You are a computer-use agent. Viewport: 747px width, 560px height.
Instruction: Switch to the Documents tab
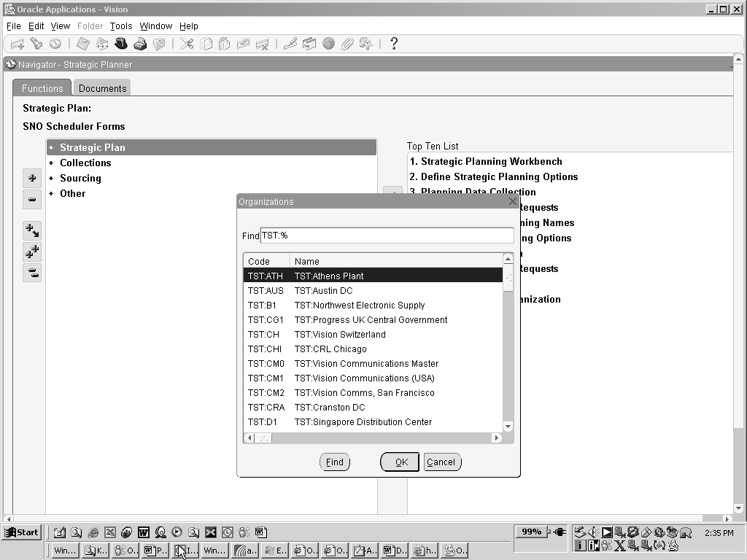point(102,88)
